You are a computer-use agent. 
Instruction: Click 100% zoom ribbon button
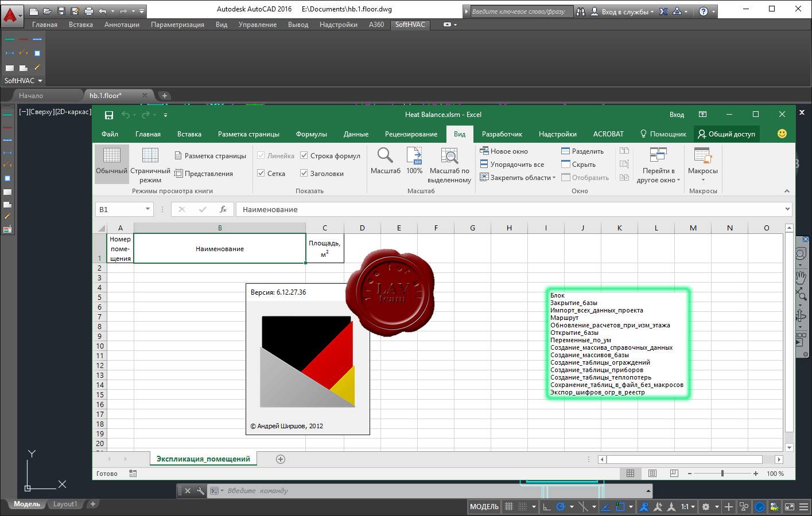click(x=414, y=160)
